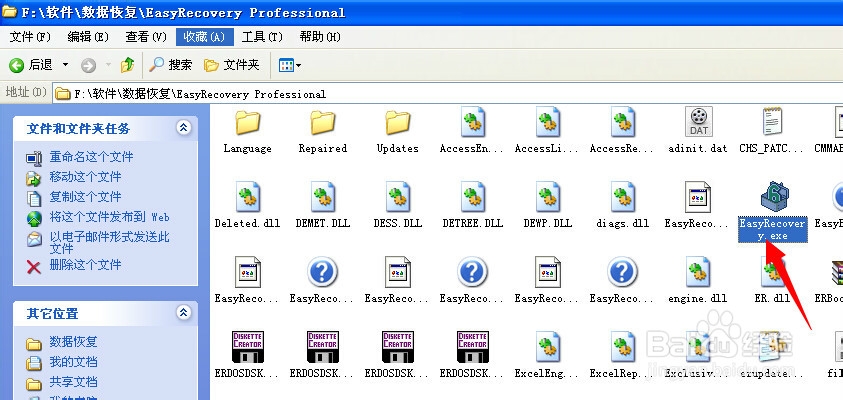Select the diags.dll file
This screenshot has height=400, width=843.
pyautogui.click(x=623, y=206)
